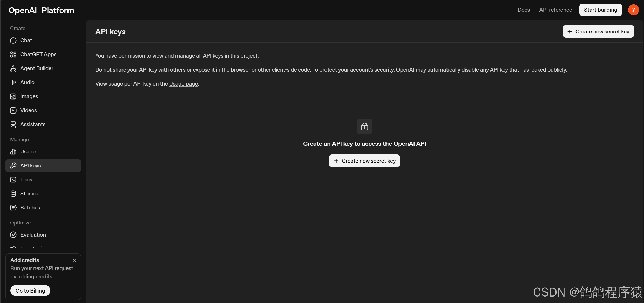Open Assistants via robot icon
Viewport: 644px width, 303px height.
[13, 124]
